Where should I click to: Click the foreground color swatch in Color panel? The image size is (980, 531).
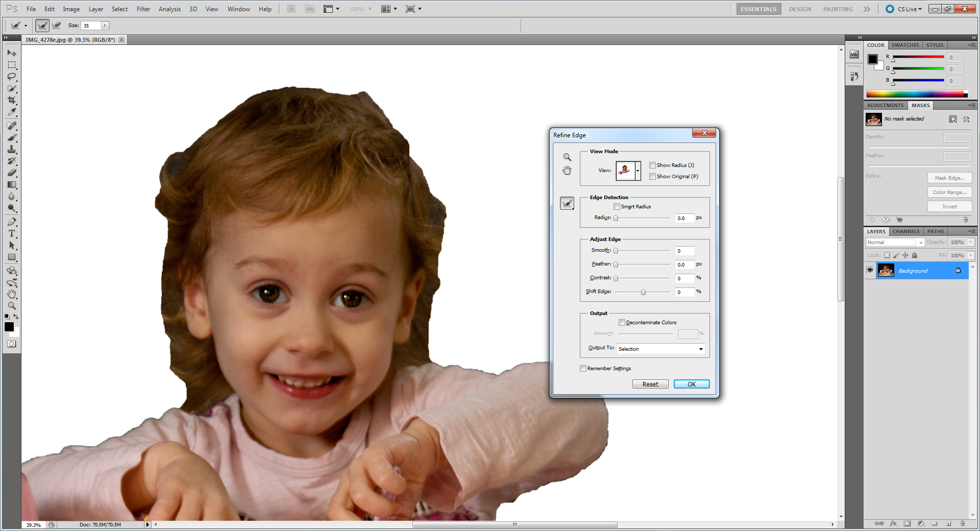[x=873, y=59]
